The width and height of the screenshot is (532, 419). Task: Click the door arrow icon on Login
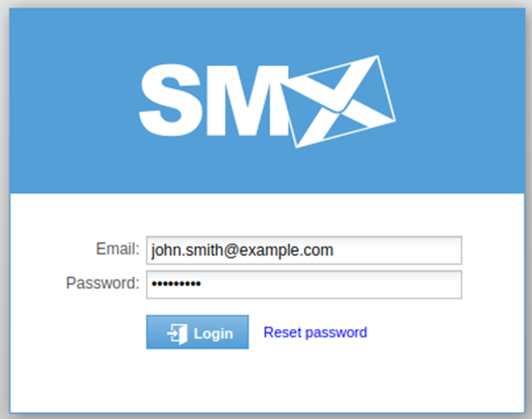[x=177, y=334]
